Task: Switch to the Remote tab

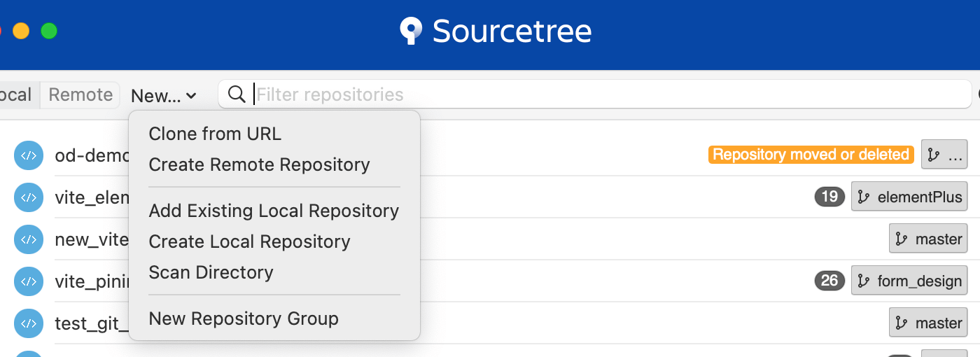Action: click(80, 94)
